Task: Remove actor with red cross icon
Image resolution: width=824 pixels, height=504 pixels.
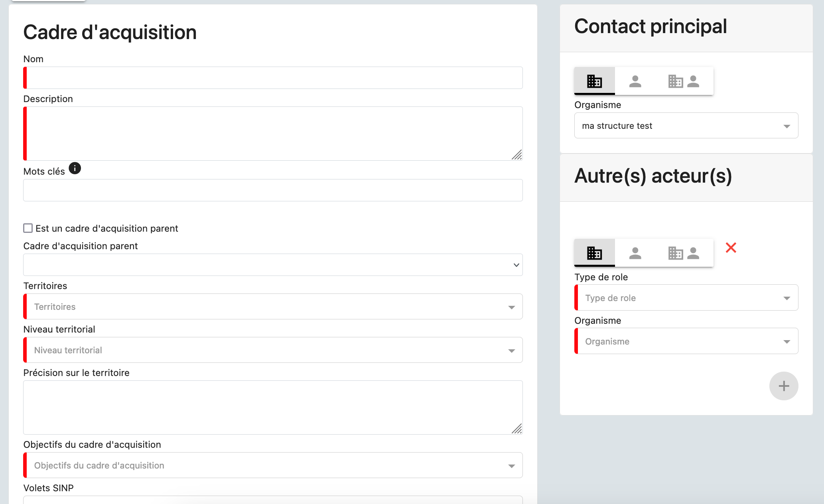Action: tap(731, 248)
